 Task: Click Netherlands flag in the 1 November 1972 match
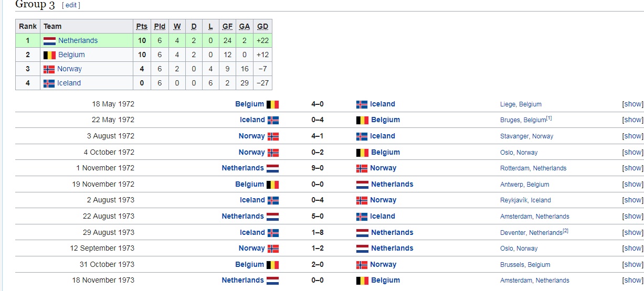(272, 168)
